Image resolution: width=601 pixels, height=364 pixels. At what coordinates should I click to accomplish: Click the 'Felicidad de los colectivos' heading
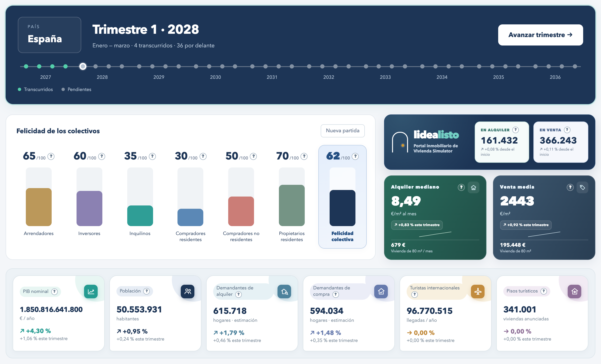(58, 131)
